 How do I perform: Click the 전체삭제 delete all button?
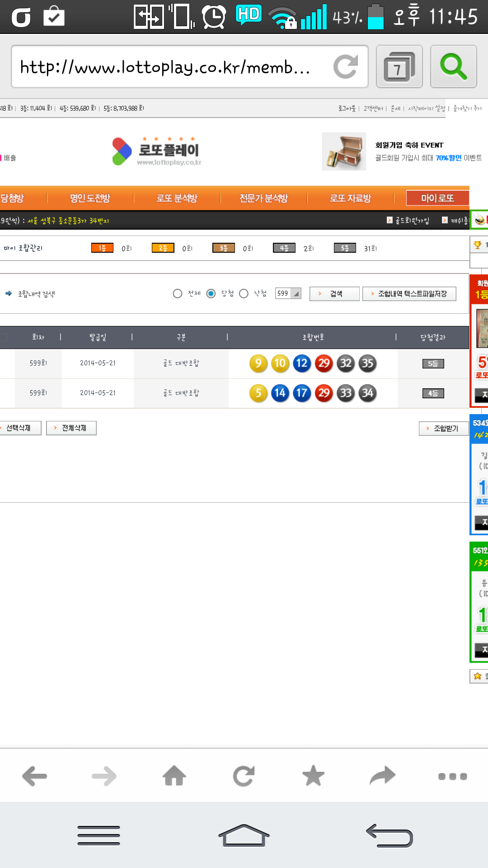[x=71, y=428]
